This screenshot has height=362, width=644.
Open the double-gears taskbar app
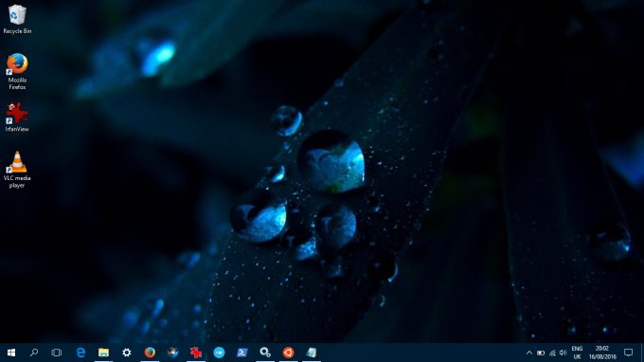tap(265, 353)
